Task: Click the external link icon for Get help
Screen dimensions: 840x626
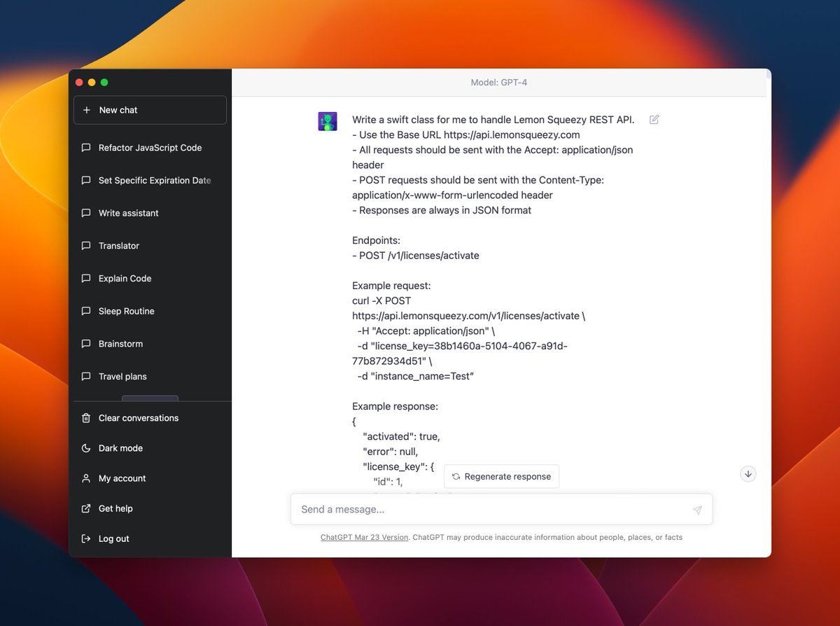Action: pyautogui.click(x=86, y=508)
